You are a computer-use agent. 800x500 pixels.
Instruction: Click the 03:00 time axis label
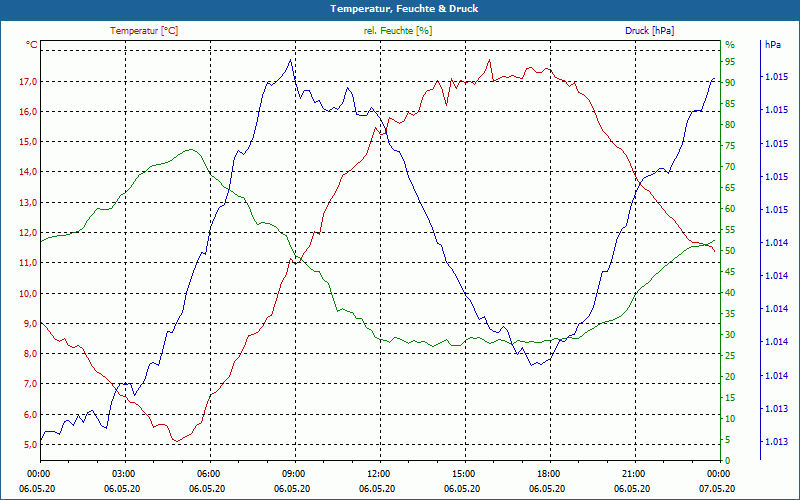[123, 473]
